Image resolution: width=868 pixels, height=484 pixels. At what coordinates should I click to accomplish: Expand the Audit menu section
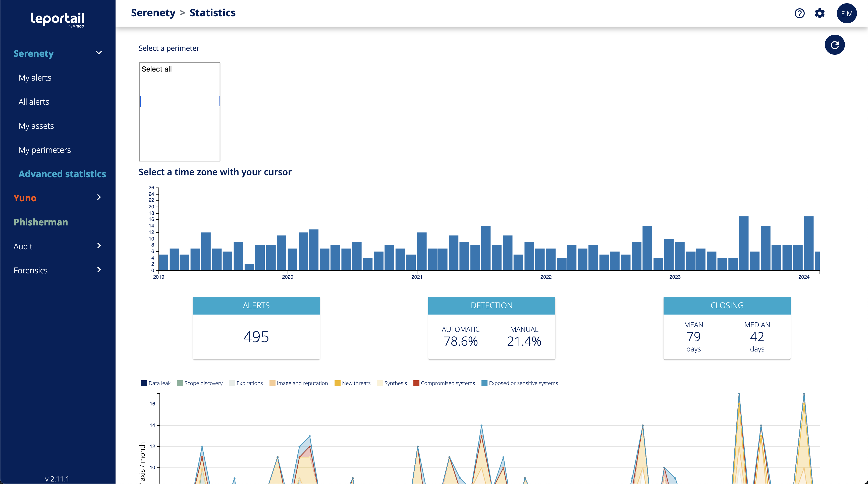tap(99, 246)
